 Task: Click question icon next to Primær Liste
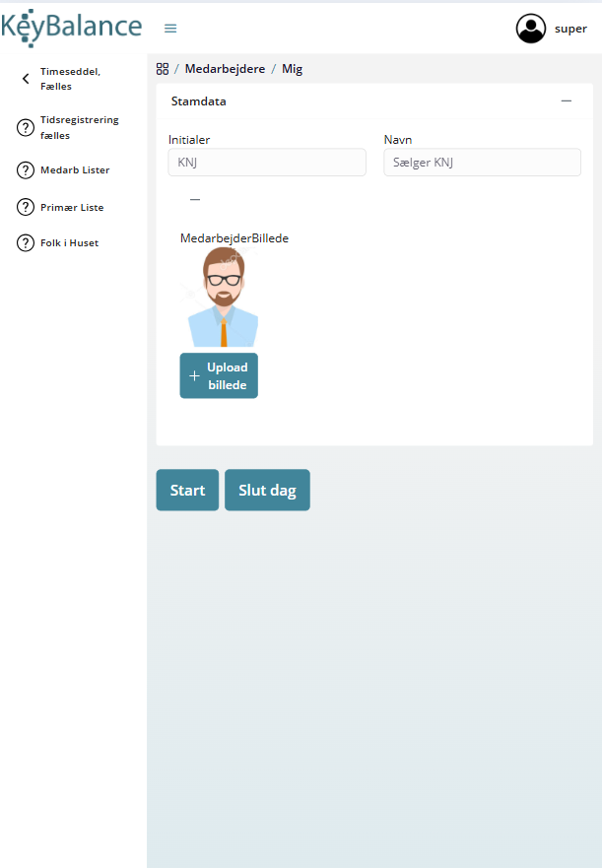(x=26, y=208)
